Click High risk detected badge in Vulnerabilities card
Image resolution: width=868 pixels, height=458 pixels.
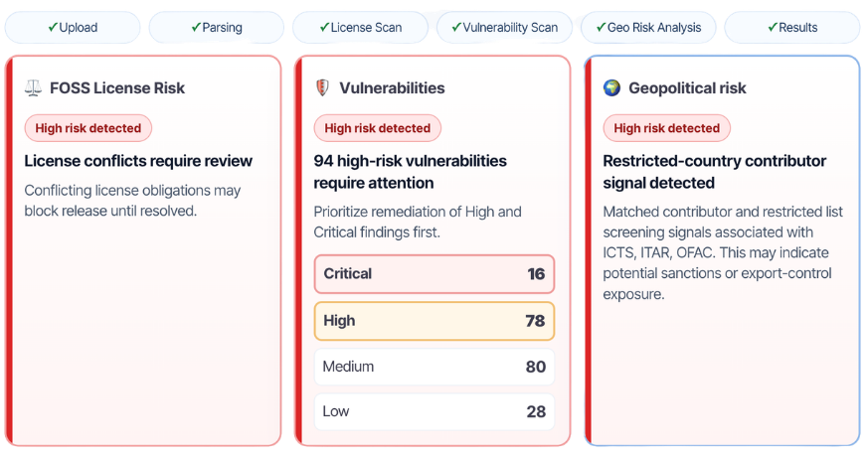(377, 128)
